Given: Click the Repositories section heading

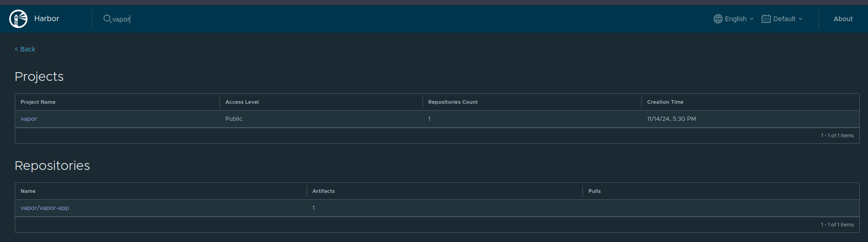Looking at the screenshot, I should pyautogui.click(x=52, y=166).
